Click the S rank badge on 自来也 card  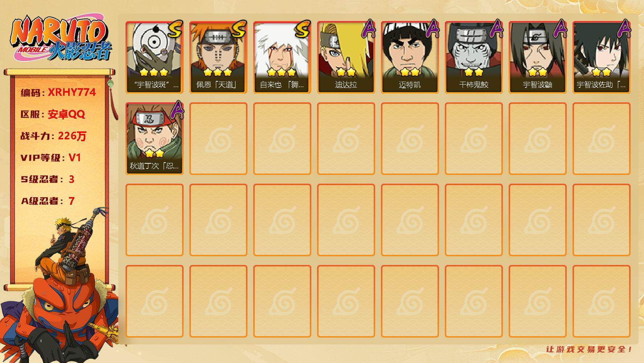coord(303,29)
